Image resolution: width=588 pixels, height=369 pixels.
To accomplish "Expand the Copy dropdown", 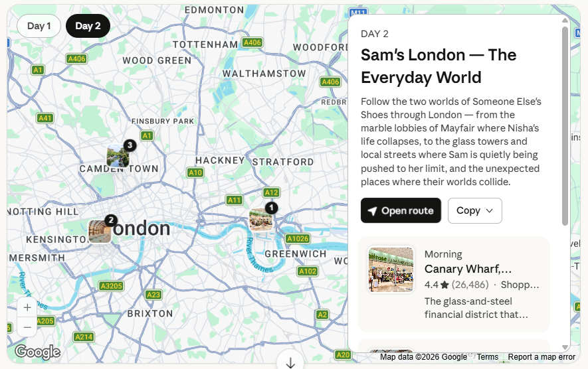I will click(x=474, y=210).
